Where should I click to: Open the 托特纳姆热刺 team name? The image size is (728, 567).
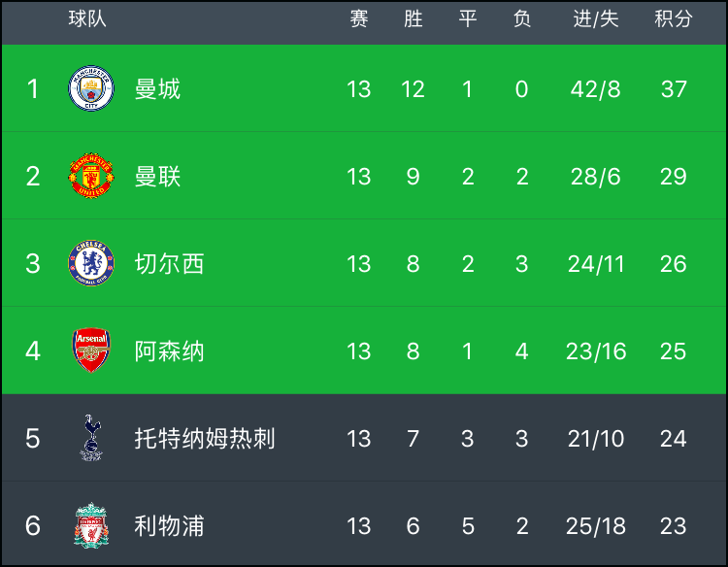pos(205,439)
